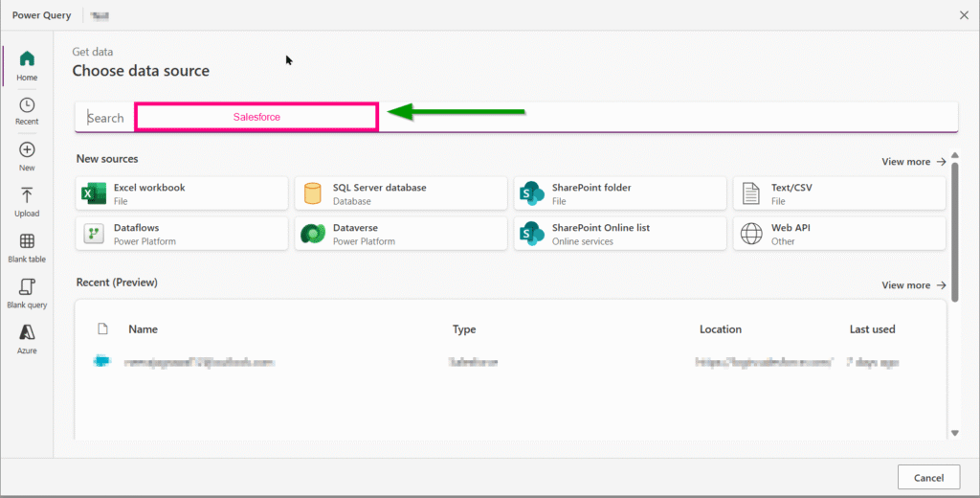
Task: Click the Last used column header
Action: [x=873, y=329]
